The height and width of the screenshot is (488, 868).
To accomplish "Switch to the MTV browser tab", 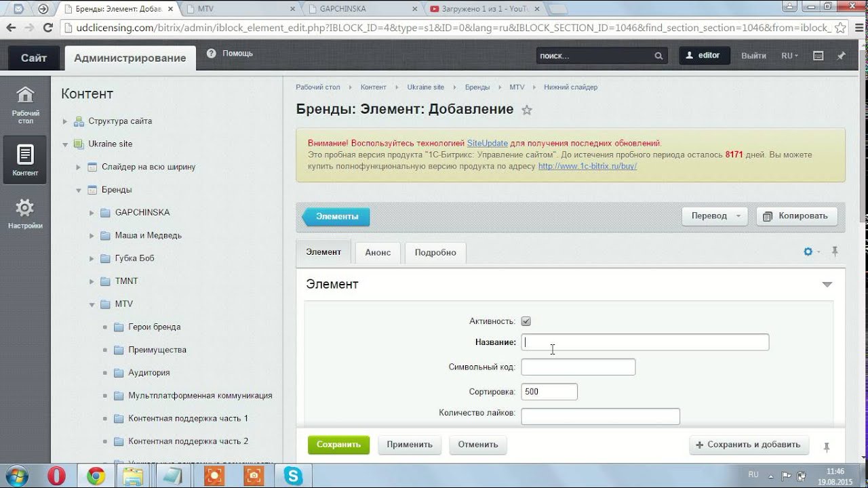I will point(241,9).
